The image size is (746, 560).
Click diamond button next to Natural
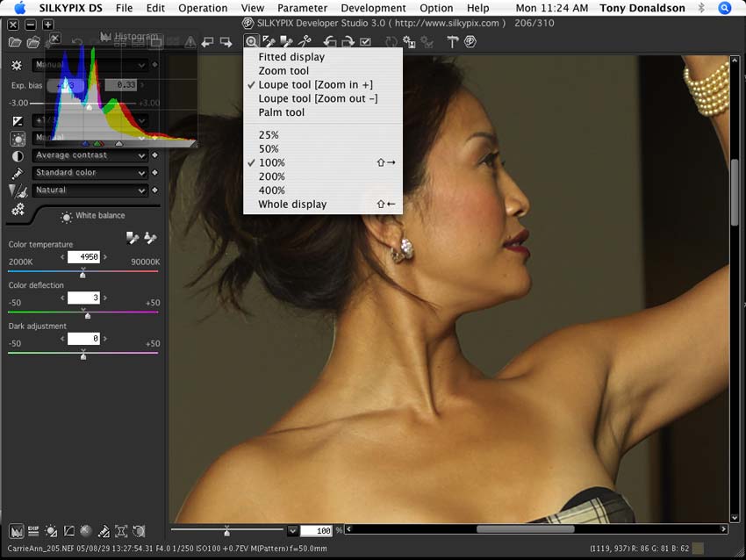click(154, 190)
